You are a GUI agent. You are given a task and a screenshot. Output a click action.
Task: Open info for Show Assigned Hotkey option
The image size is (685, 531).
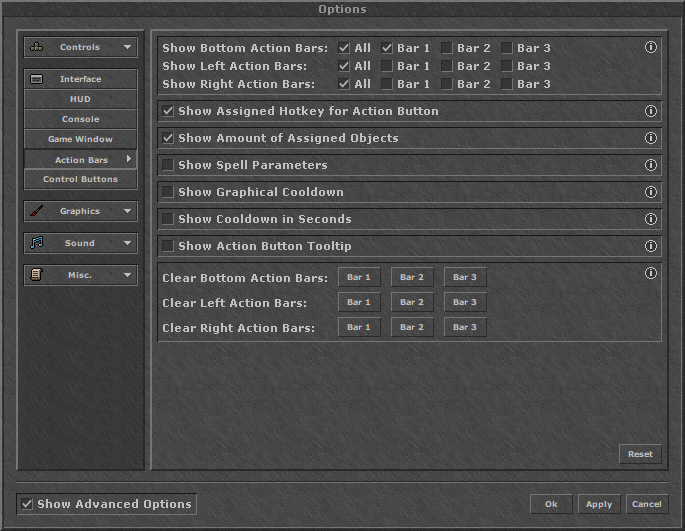(x=650, y=111)
